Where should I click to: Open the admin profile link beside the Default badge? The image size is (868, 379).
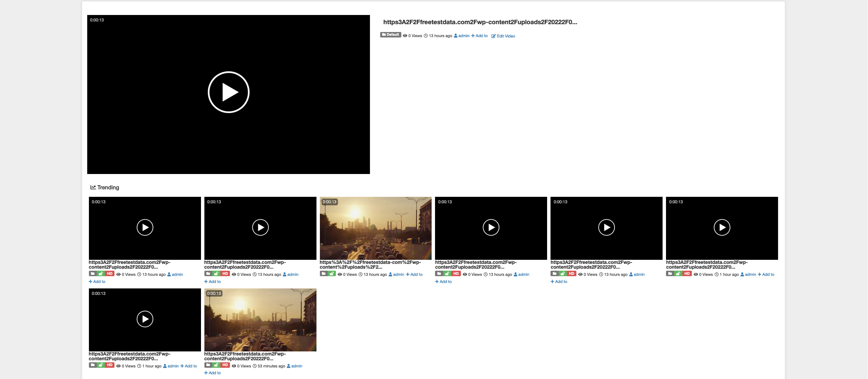(462, 36)
